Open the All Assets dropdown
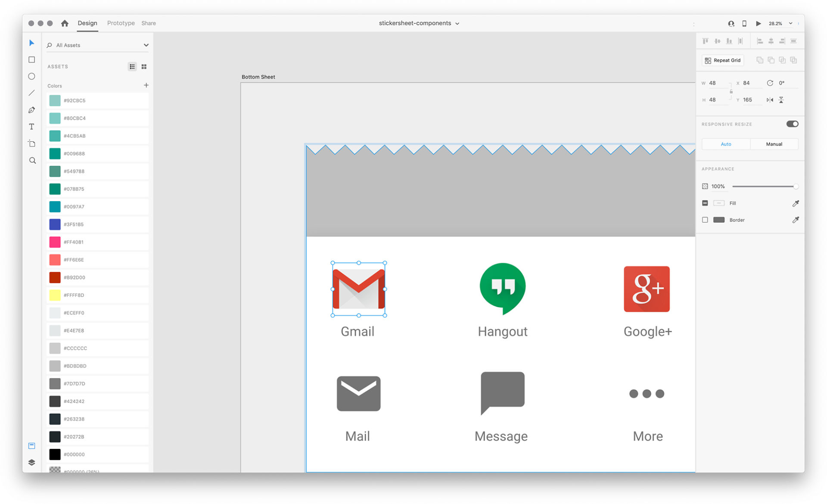 (x=146, y=45)
